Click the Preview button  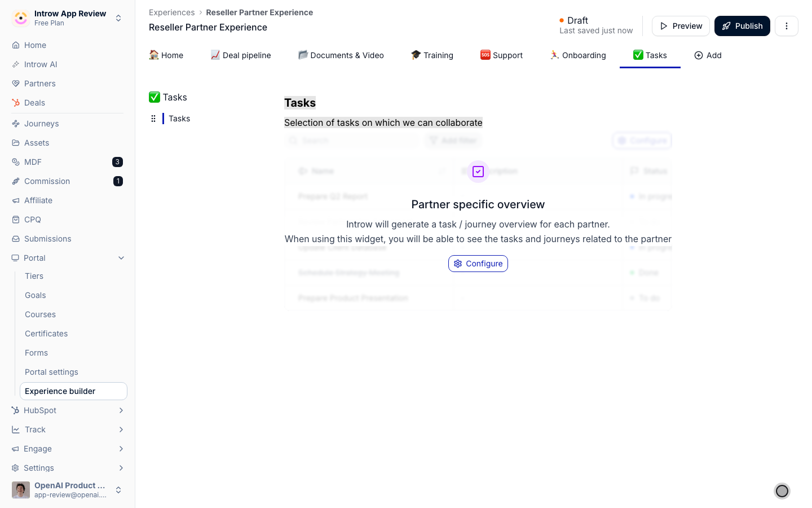[x=681, y=26]
